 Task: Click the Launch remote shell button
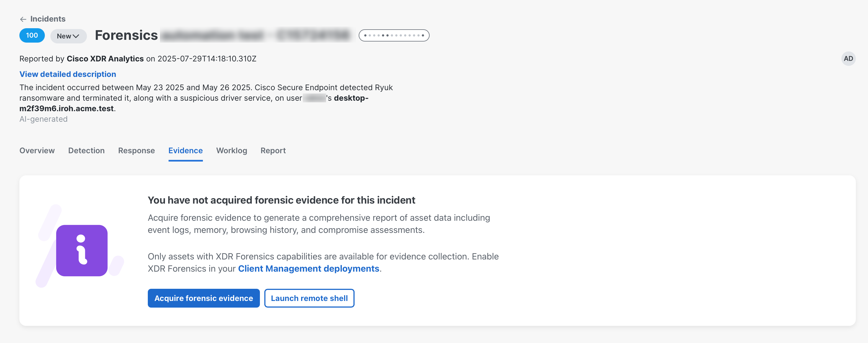(x=309, y=298)
